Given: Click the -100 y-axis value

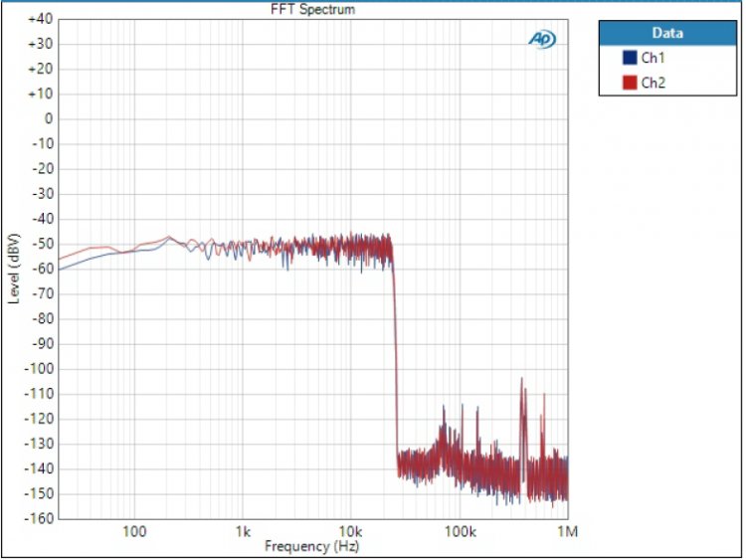Looking at the screenshot, I should point(39,369).
